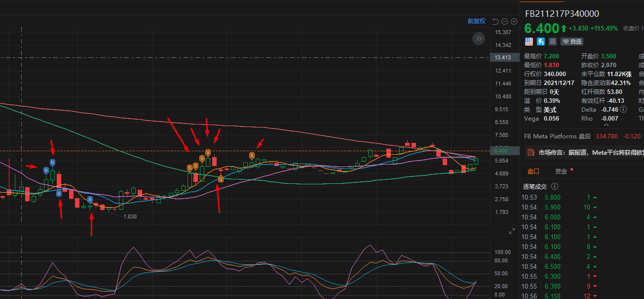Switch to the 资金 tab
644x299 pixels.
point(561,171)
